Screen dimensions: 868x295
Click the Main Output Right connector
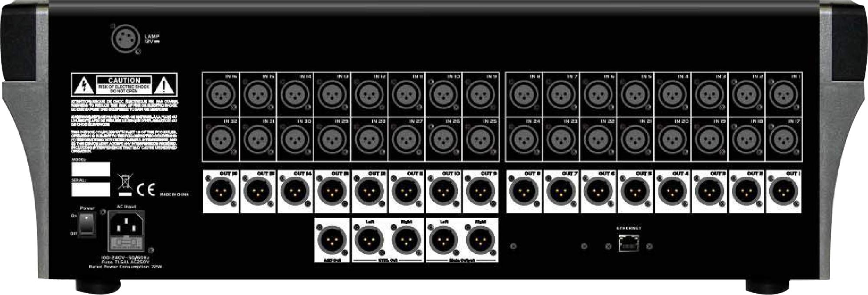click(480, 240)
